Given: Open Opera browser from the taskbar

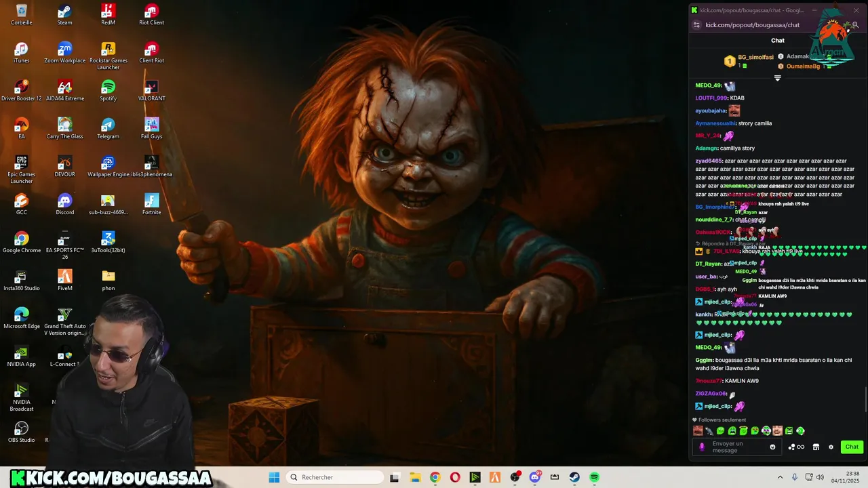Looking at the screenshot, I should coord(455,477).
